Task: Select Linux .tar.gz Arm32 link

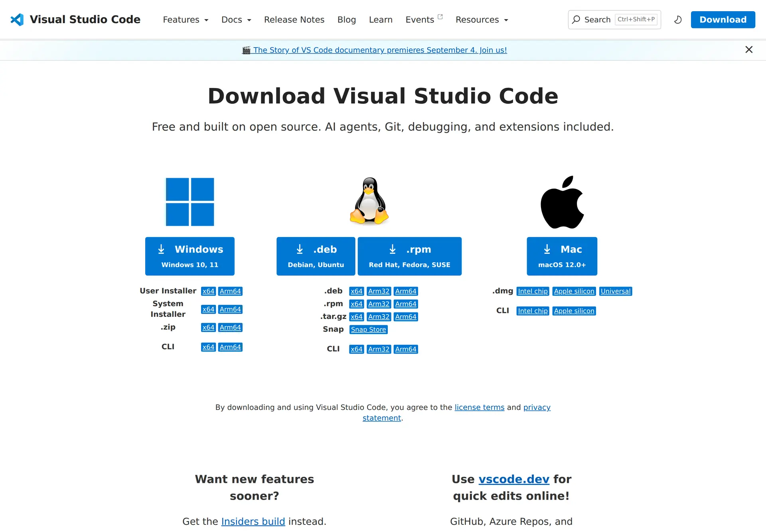Action: 379,317
